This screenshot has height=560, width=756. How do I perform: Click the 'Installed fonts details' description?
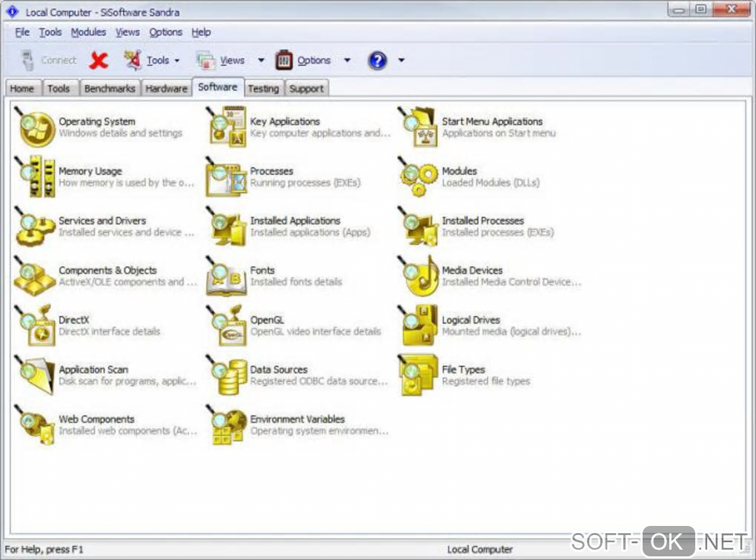click(x=296, y=282)
